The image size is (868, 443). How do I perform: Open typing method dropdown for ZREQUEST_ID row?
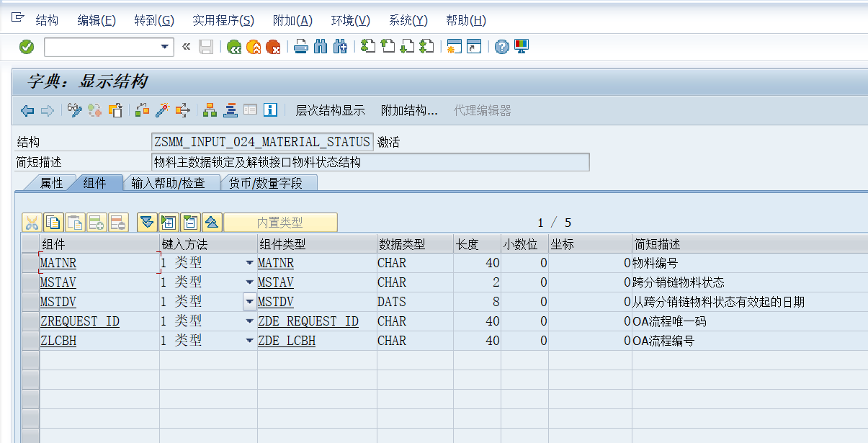[250, 321]
